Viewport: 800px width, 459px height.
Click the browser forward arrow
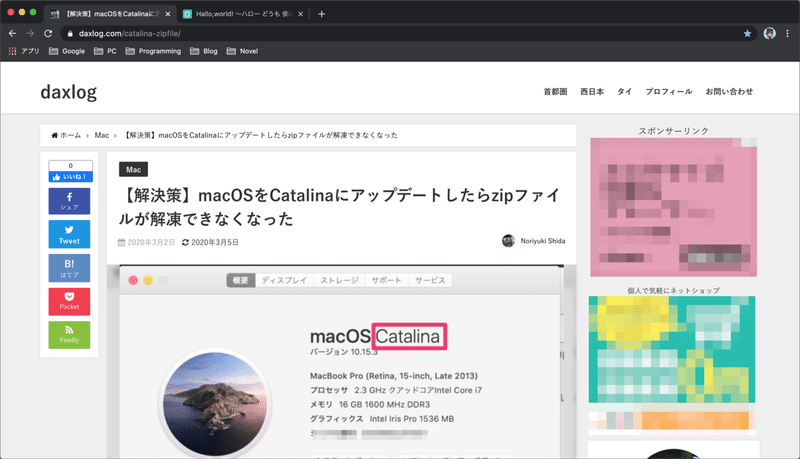(30, 33)
